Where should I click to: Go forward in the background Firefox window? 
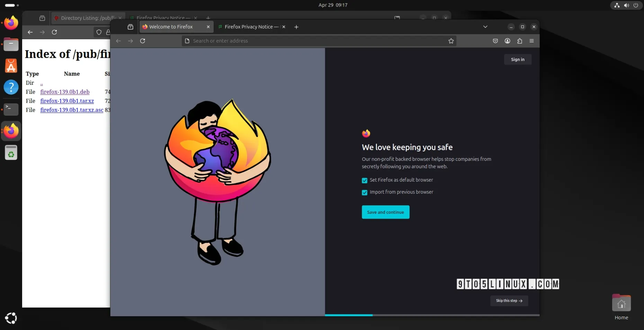(42, 32)
